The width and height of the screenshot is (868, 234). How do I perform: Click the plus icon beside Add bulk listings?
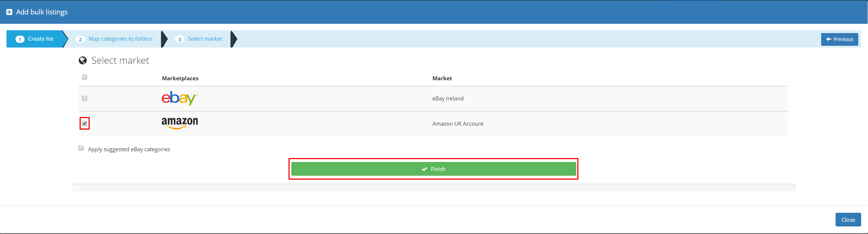[9, 12]
